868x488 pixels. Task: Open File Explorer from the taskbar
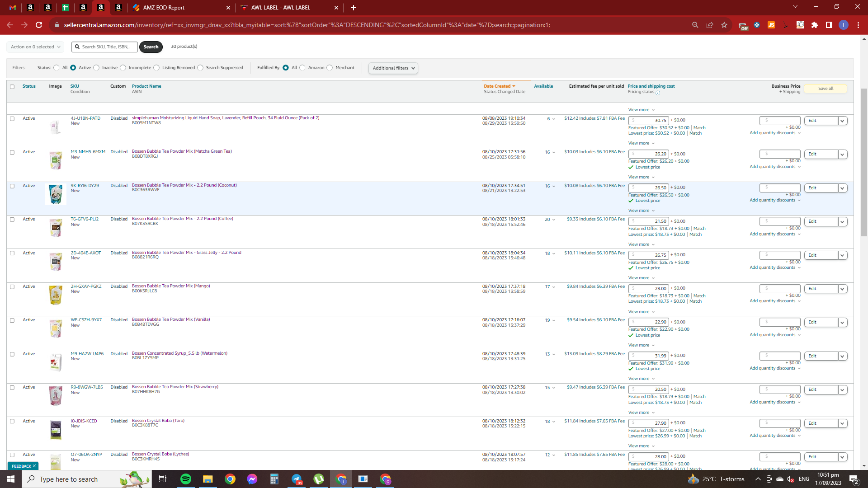tap(208, 479)
